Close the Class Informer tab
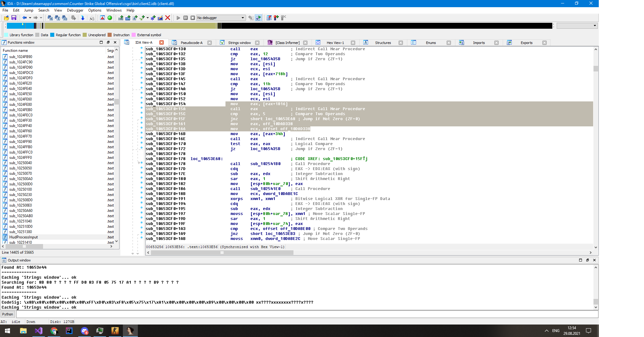 305,43
